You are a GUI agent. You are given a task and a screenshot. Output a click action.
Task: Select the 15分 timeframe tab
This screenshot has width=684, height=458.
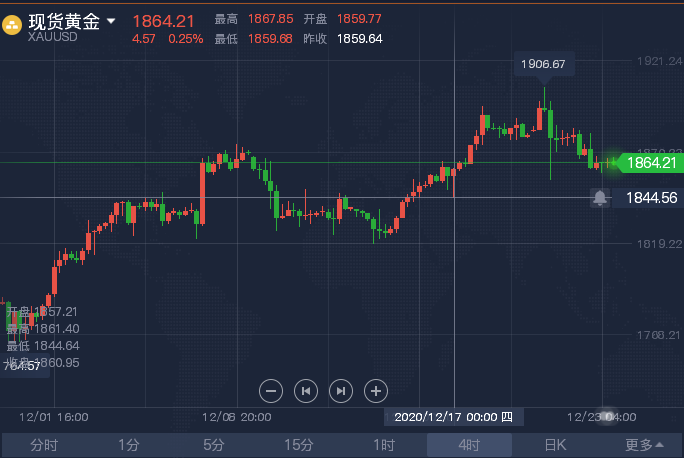point(299,445)
